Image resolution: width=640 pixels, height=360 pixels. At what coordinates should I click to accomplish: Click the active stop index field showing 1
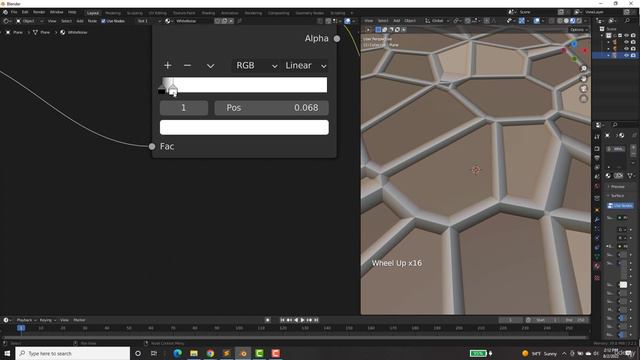184,108
